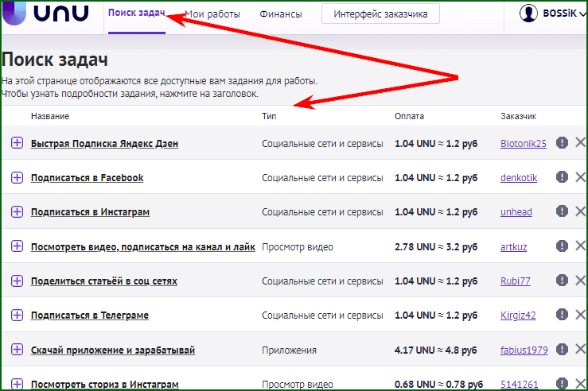Click payment 0.68 UNU ≈ 0.78 руб
588x391 pixels.
438,385
